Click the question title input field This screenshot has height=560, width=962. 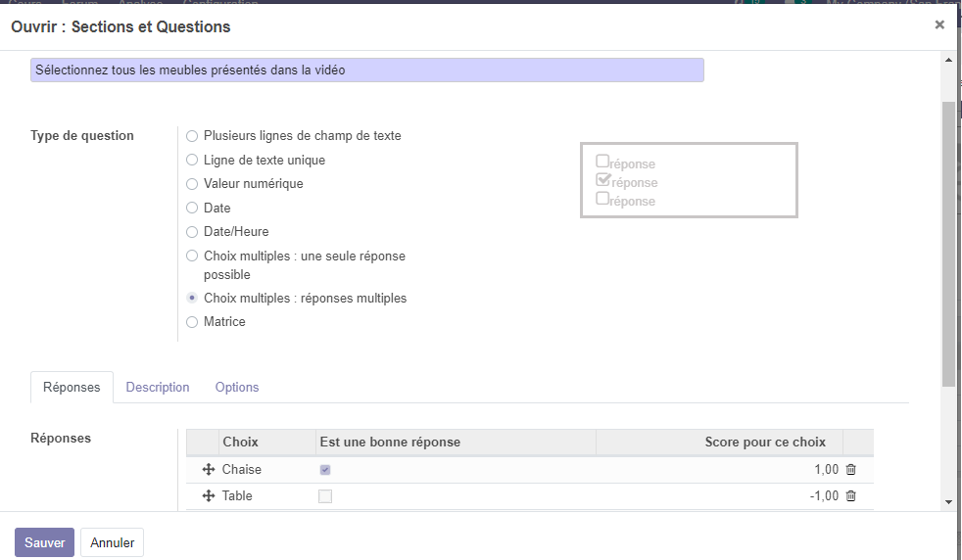point(366,70)
